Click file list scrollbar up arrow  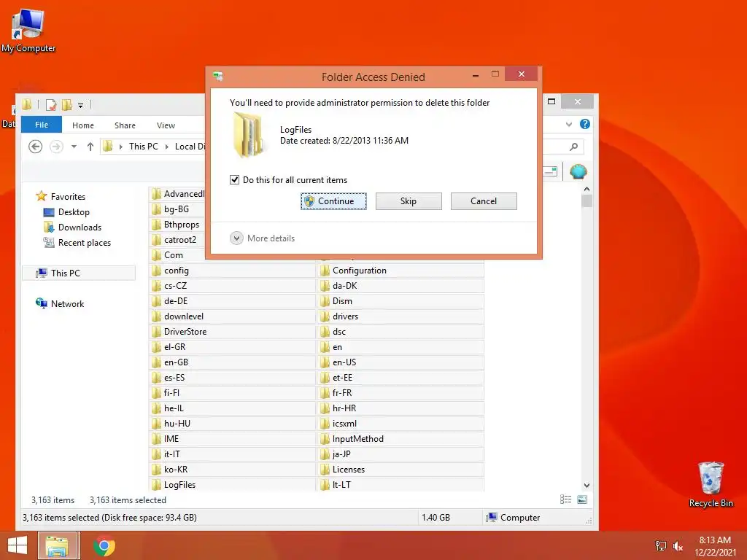tap(587, 189)
